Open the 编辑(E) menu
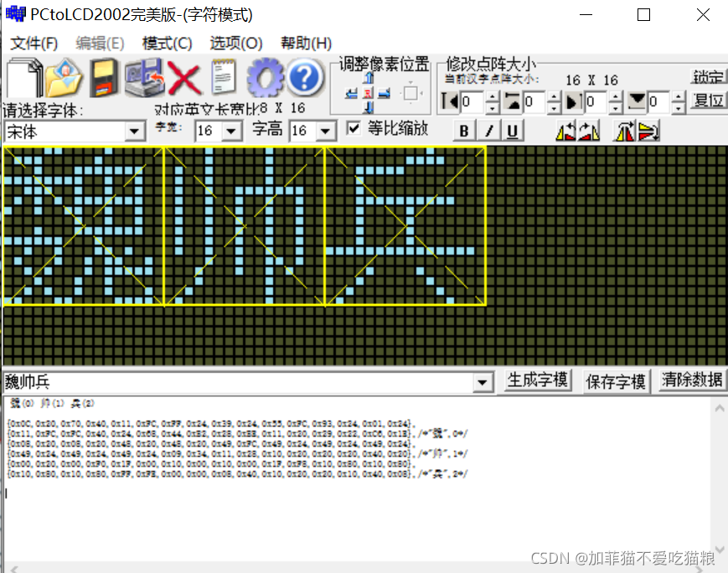 click(x=100, y=44)
